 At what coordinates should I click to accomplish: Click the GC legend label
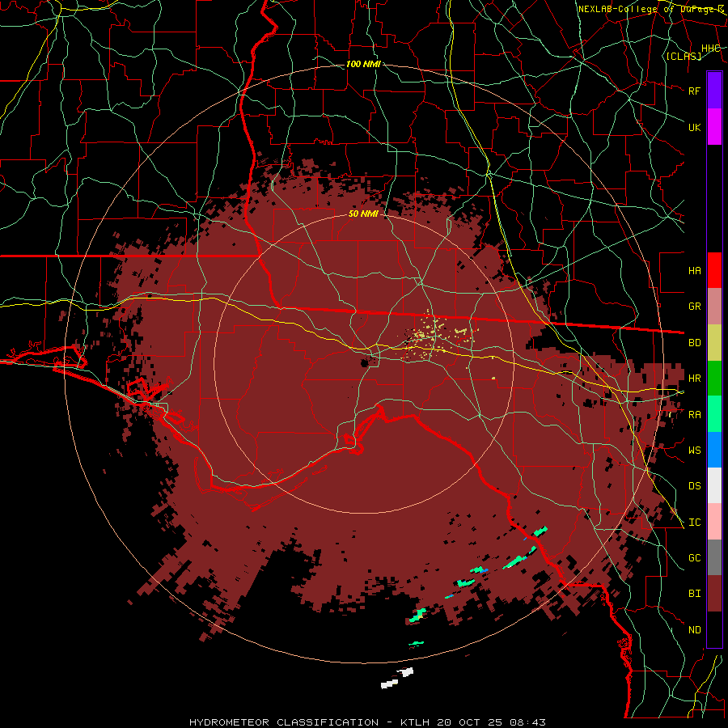point(694,558)
